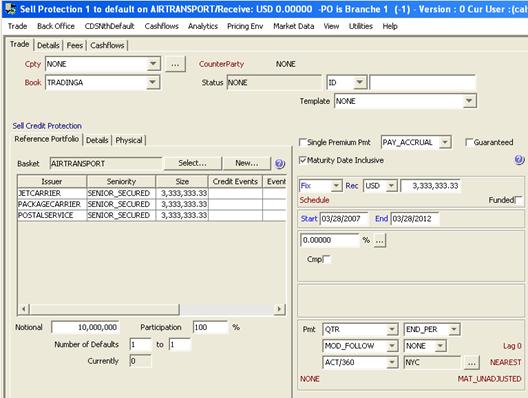Image resolution: width=528 pixels, height=398 pixels.
Task: Open the Help menu
Action: click(390, 26)
